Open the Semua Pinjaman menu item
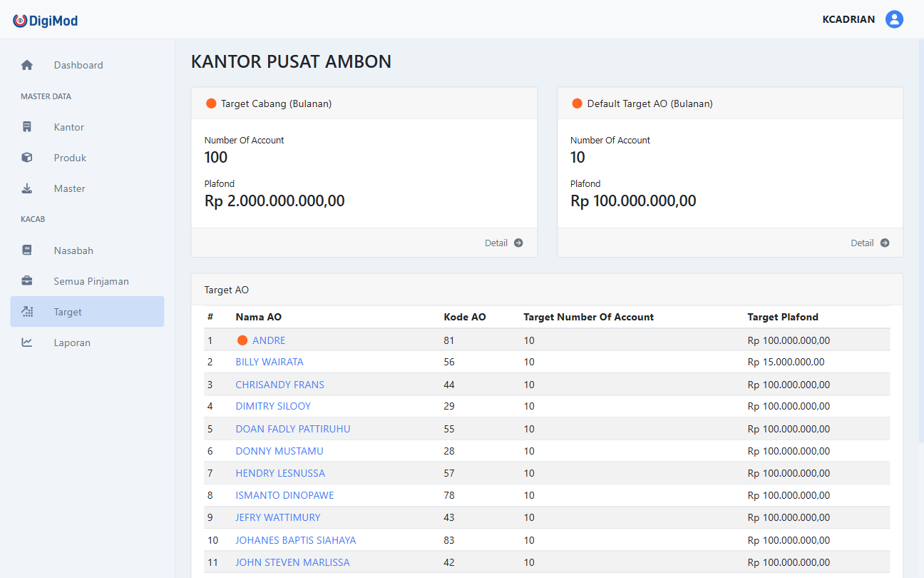 pyautogui.click(x=91, y=281)
